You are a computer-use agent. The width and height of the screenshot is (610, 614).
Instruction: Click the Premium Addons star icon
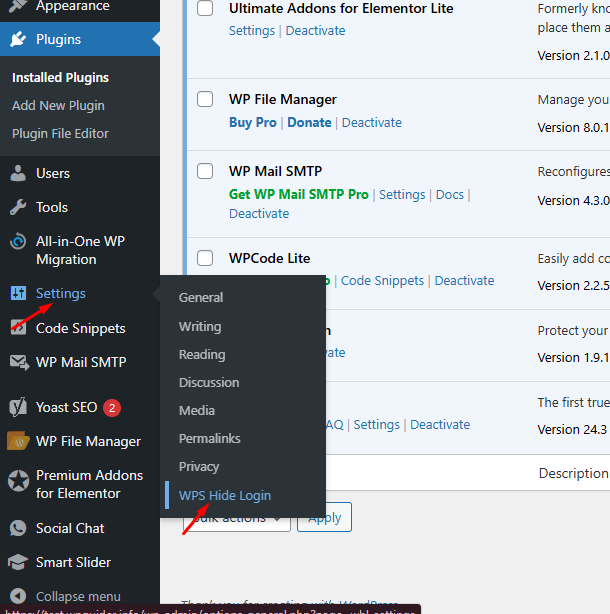[x=18, y=480]
